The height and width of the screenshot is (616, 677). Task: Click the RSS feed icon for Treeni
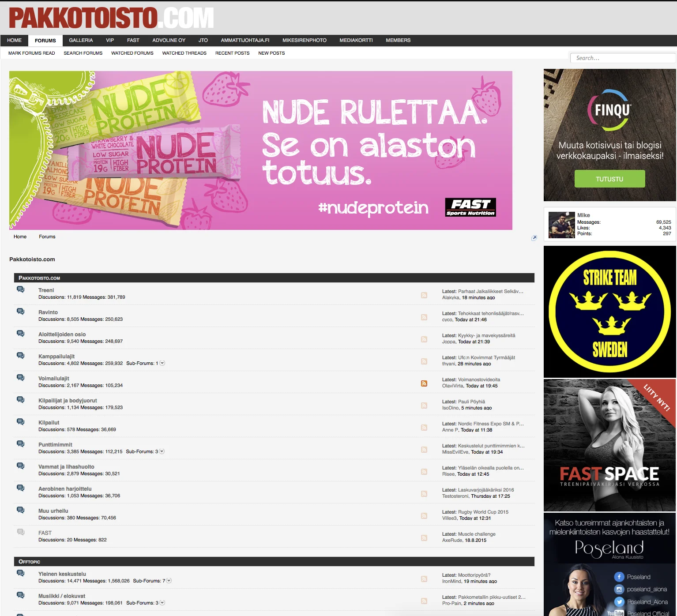click(x=424, y=295)
